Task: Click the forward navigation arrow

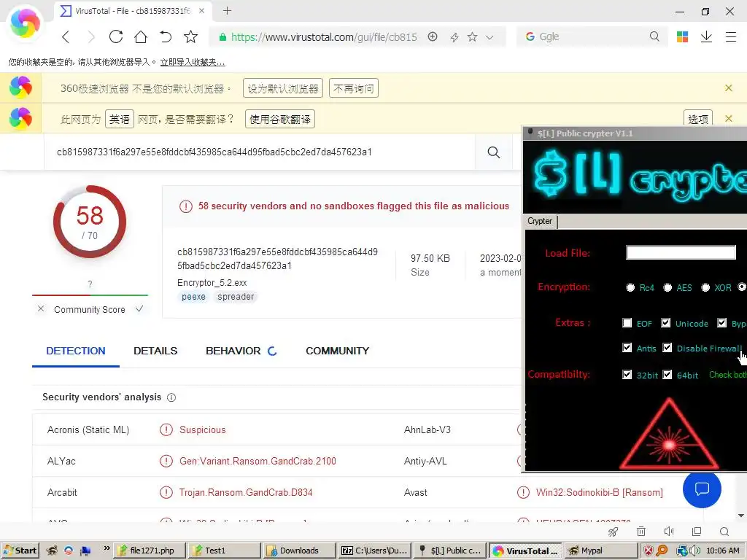Action: point(91,36)
